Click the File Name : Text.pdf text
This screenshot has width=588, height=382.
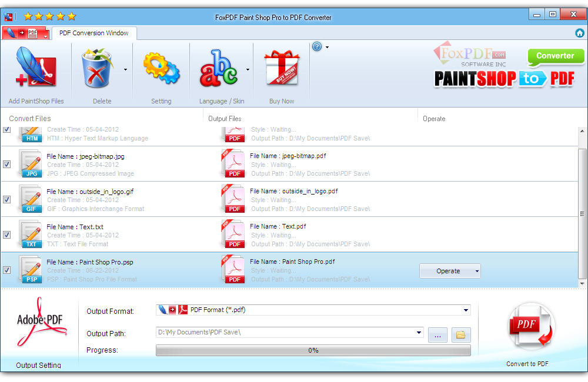coord(278,226)
